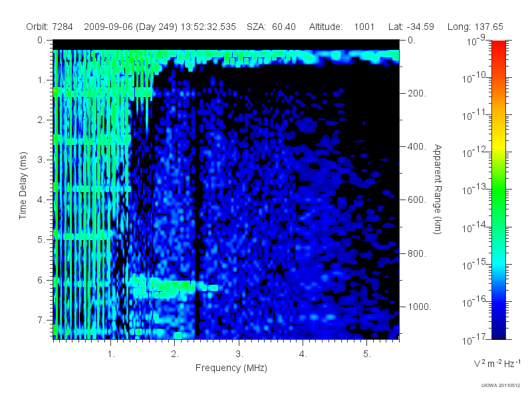The height and width of the screenshot is (399, 532).
Task: Click the timestamp '13:52:32.535'
Action: (208, 27)
